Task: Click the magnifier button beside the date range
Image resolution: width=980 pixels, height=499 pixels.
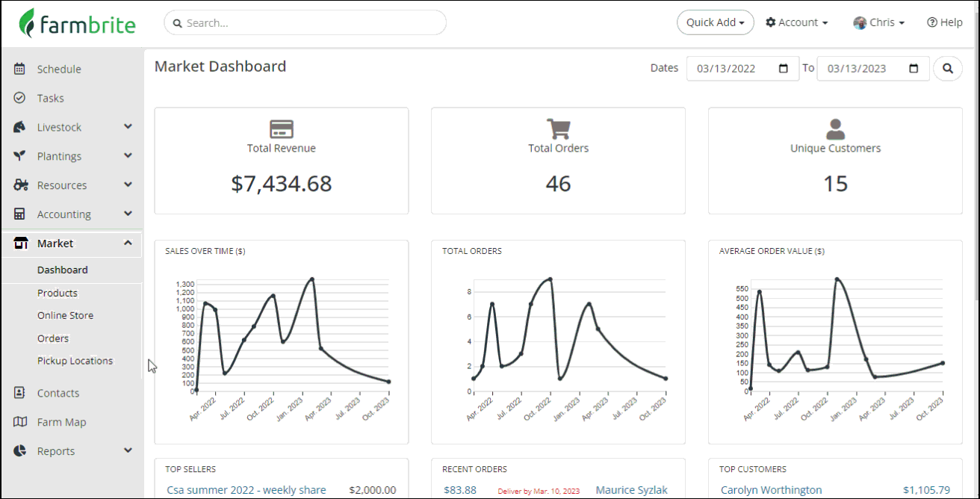Action: pyautogui.click(x=948, y=68)
